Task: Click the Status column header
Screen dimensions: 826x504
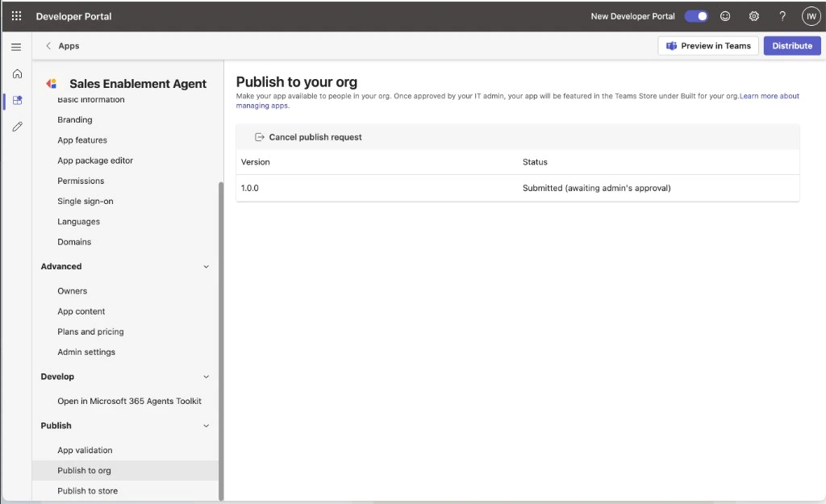Action: tap(535, 162)
